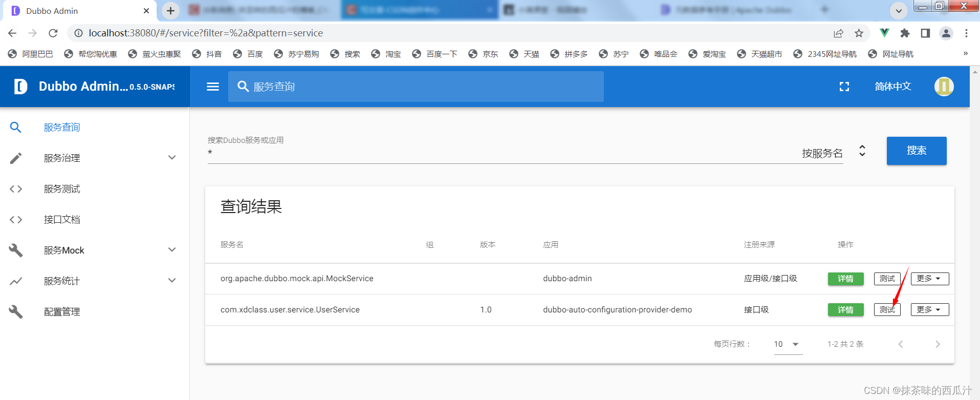Expand the 服务Mock submenu chevron

click(x=172, y=250)
